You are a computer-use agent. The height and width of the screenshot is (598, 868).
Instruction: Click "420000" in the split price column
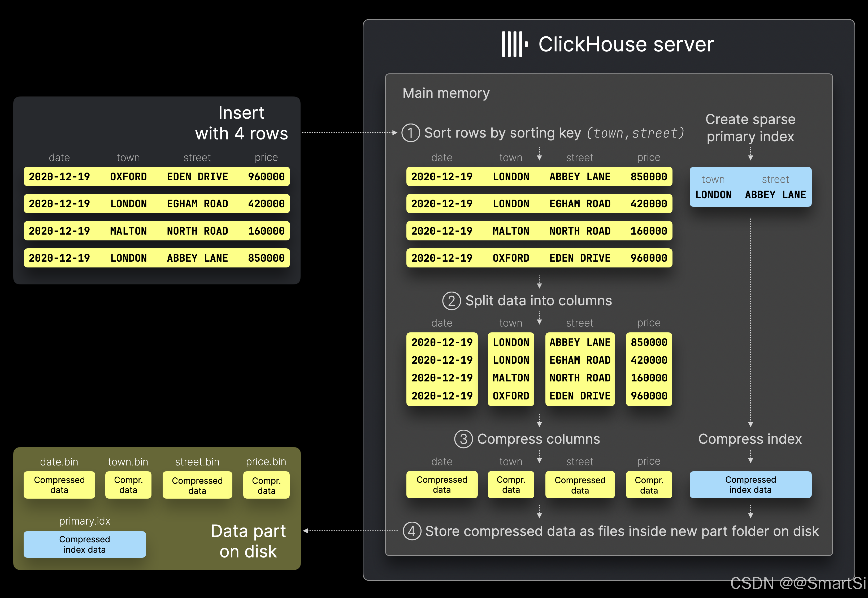coord(649,360)
